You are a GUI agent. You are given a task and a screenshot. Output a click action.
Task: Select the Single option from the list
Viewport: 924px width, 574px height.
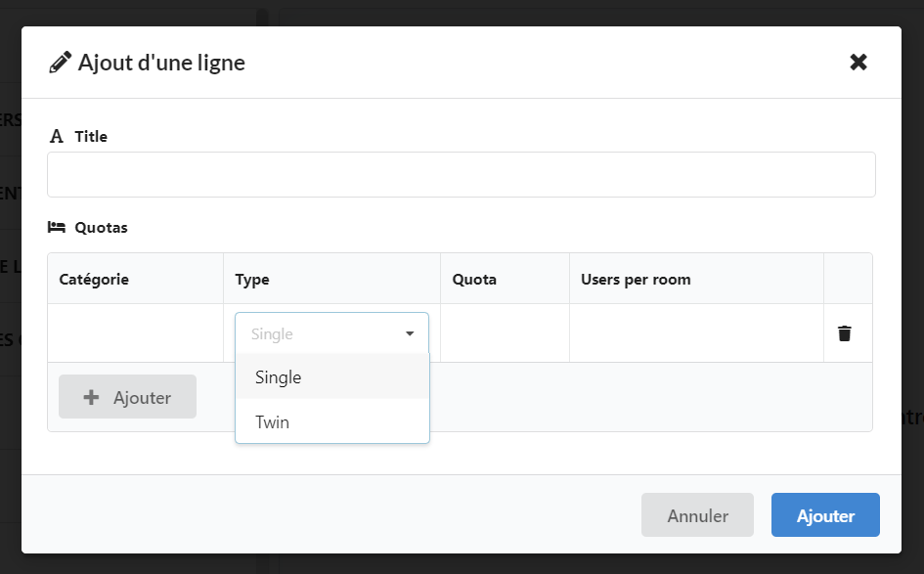point(279,377)
